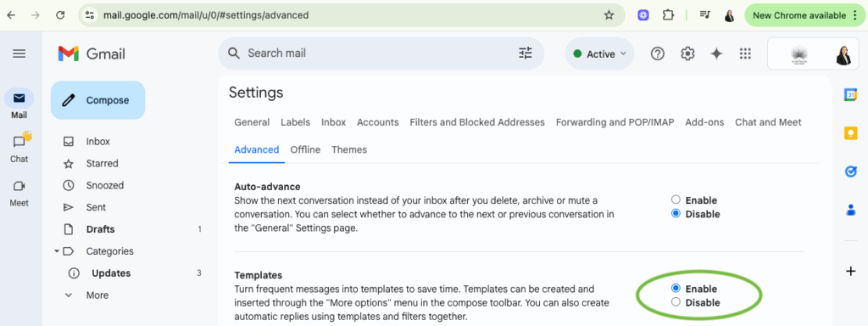868x326 pixels.
Task: Open the Google apps grid
Action: pyautogui.click(x=745, y=53)
